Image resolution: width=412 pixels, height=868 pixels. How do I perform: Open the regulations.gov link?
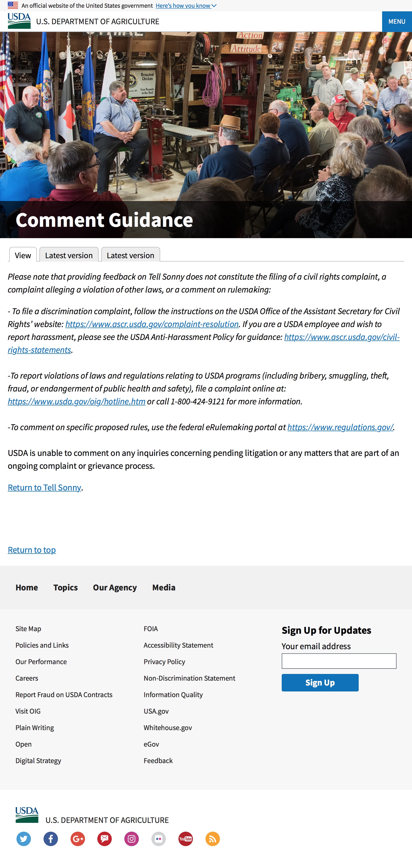(340, 427)
